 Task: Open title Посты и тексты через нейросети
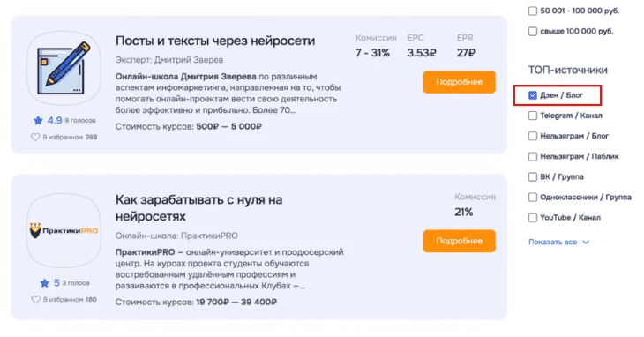click(x=215, y=41)
